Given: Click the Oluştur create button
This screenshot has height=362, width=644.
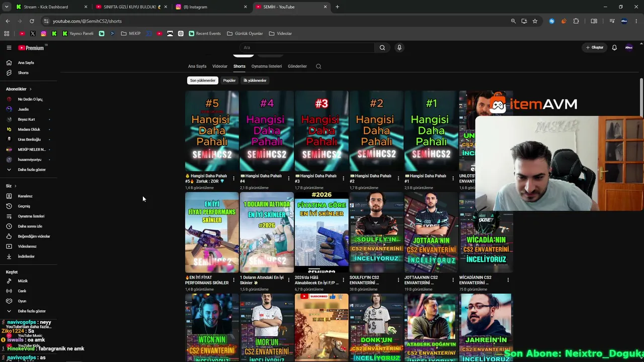Looking at the screenshot, I should [x=595, y=48].
